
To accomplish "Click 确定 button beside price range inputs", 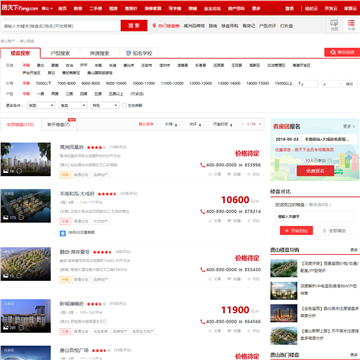I will (x=349, y=84).
